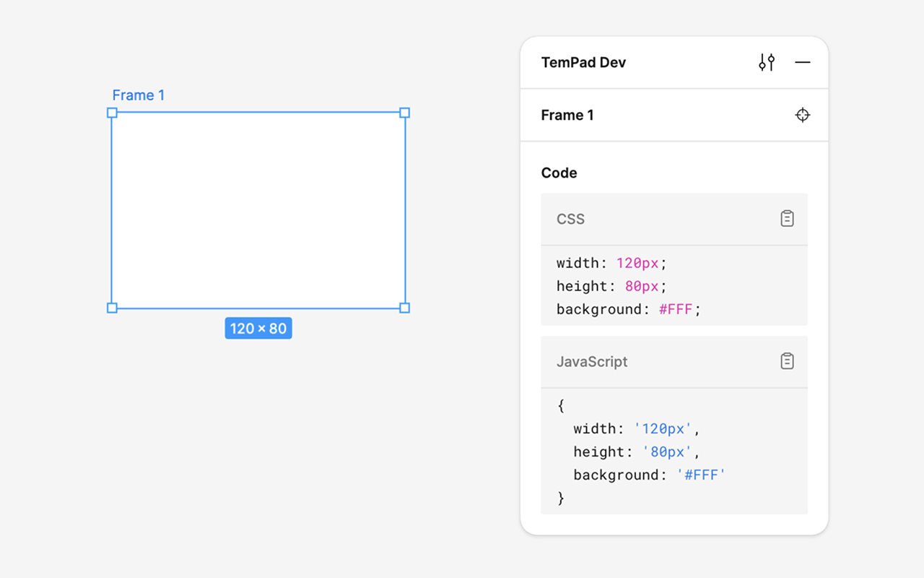
Task: Click the top-left selection handle of Frame 1
Action: click(x=112, y=113)
